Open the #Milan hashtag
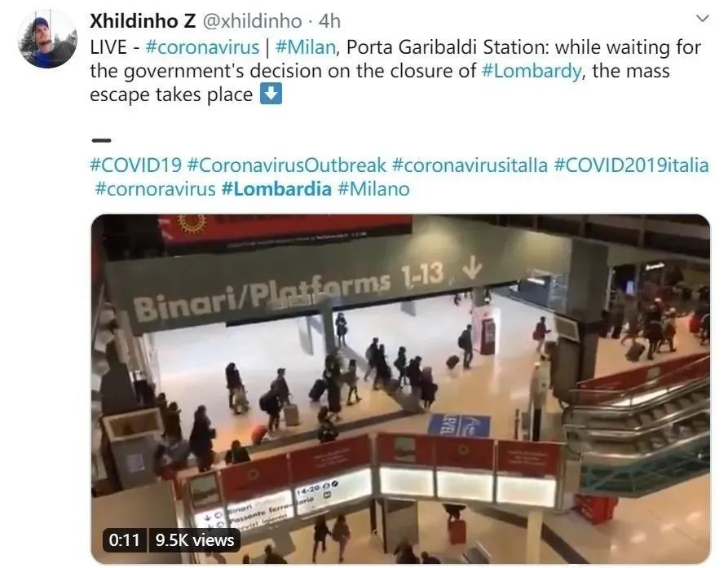The image size is (728, 568). pos(305,47)
